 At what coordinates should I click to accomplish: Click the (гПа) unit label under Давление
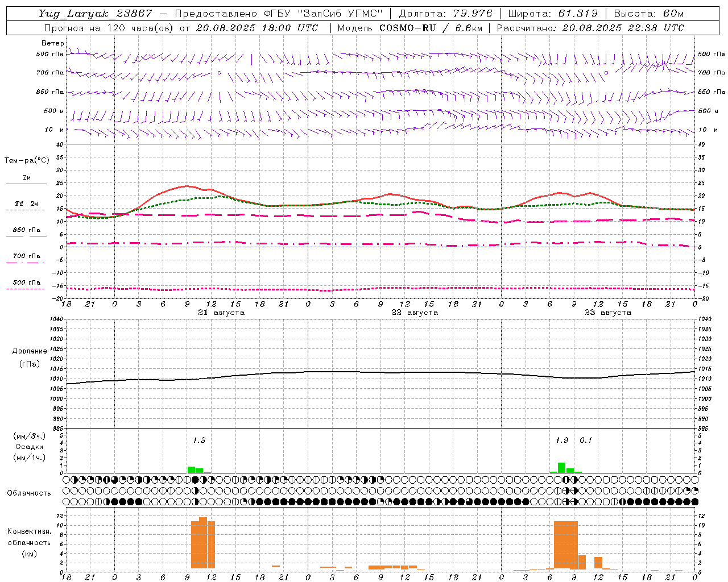tap(30, 364)
